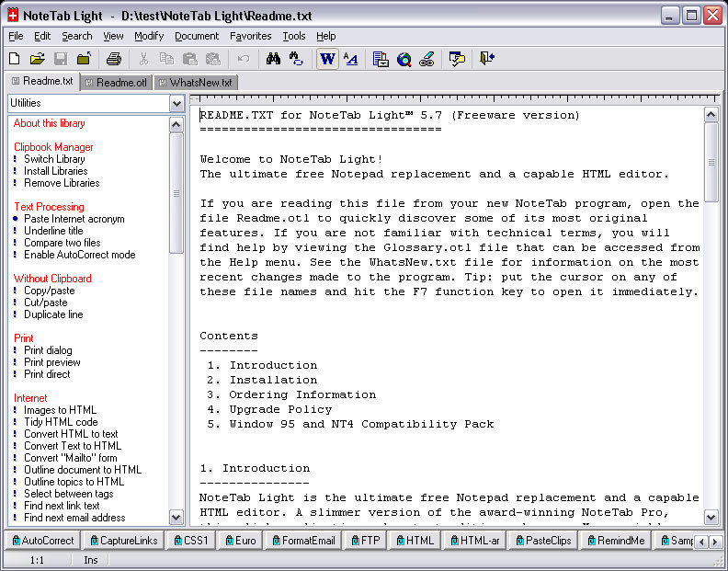Click the highlighter pen toolbar icon
This screenshot has height=571, width=728.
point(427,59)
